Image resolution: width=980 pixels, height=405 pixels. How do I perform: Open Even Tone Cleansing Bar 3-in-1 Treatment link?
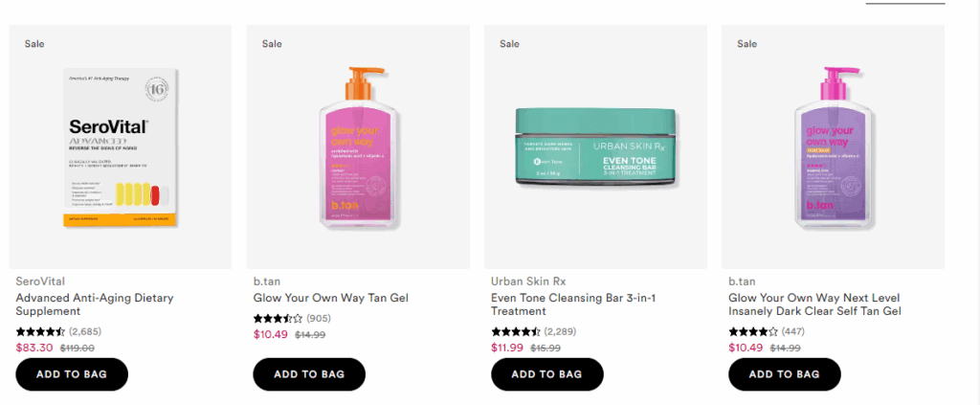pyautogui.click(x=570, y=304)
